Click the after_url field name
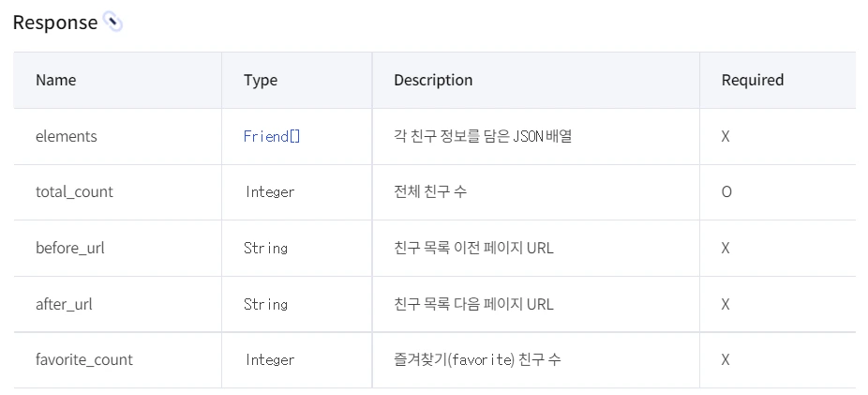Image resolution: width=868 pixels, height=395 pixels. point(64,304)
